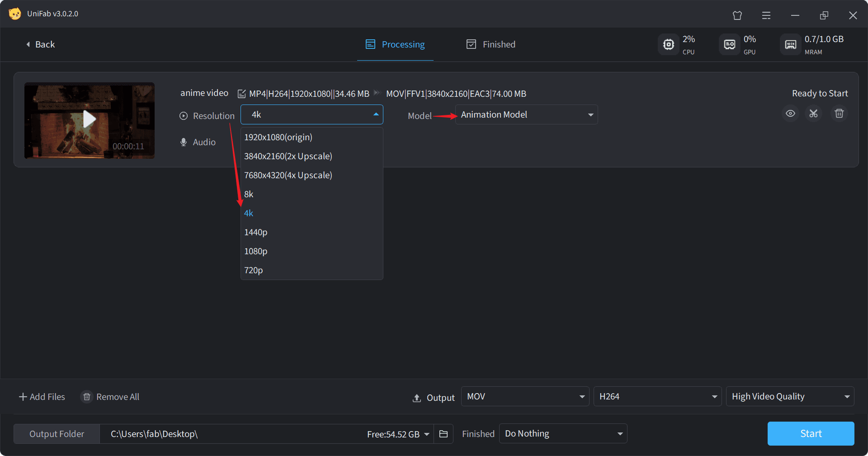Click the GPU usage icon
The image size is (868, 456).
coord(730,44)
